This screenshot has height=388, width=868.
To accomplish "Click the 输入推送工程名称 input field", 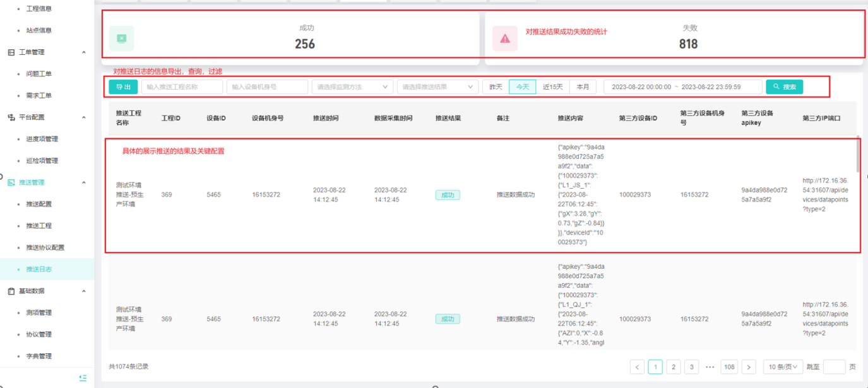I will click(x=182, y=87).
